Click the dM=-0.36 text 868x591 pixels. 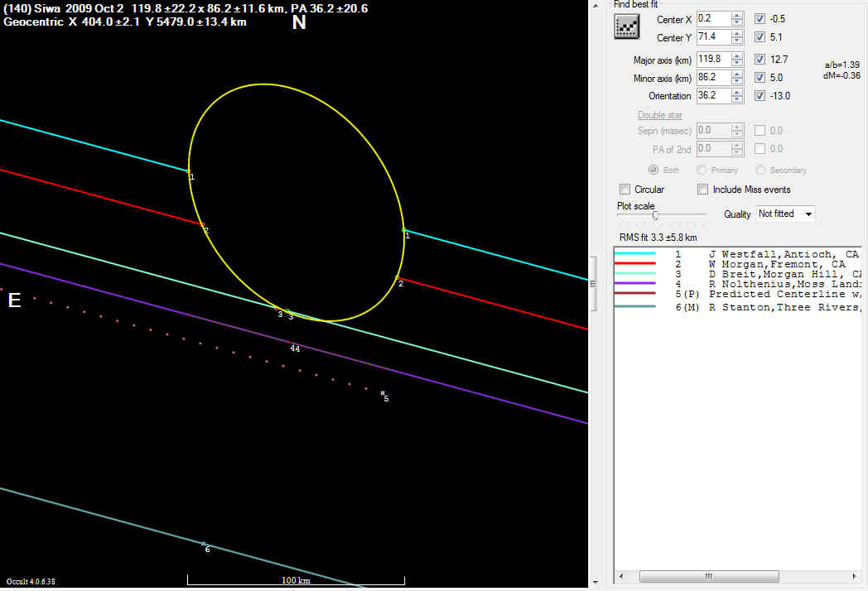tap(841, 75)
